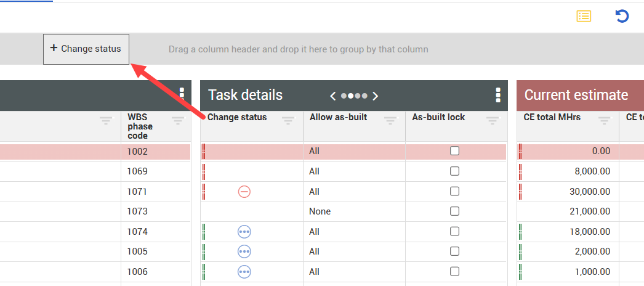Click the yellow list view icon
This screenshot has height=286, width=644.
(x=584, y=17)
